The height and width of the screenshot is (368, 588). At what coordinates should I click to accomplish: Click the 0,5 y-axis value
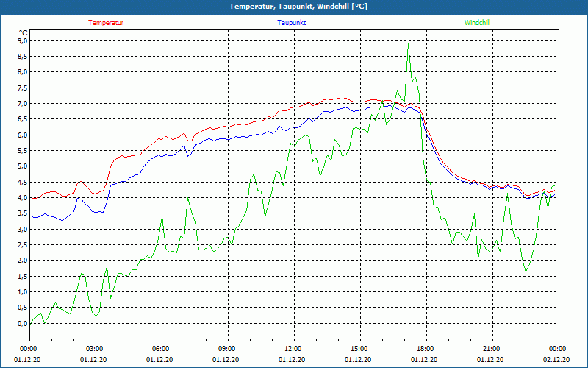coord(23,308)
